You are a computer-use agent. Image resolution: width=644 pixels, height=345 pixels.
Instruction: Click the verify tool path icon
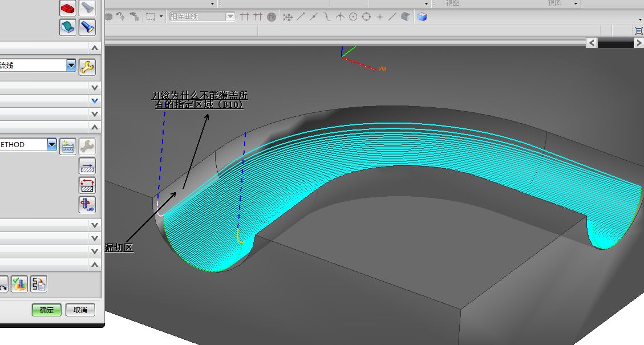pyautogui.click(x=20, y=284)
